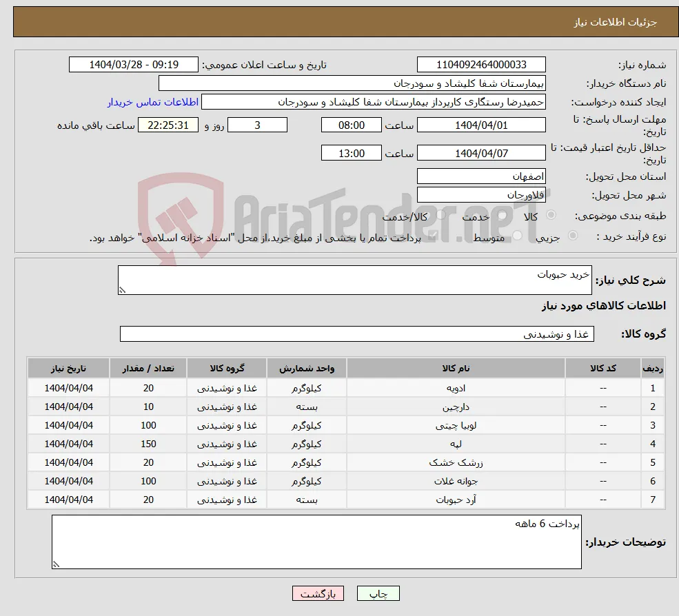Click the چاپ print button
679x616 pixels.
tap(378, 593)
